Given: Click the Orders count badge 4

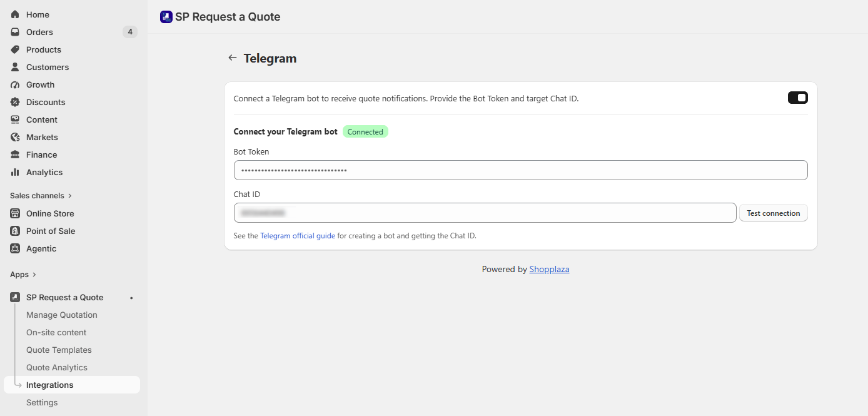Looking at the screenshot, I should click(130, 32).
